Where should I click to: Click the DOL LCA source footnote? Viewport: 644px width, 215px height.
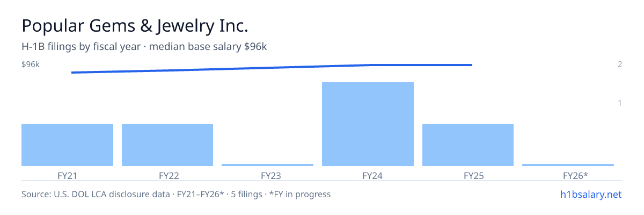(x=176, y=194)
